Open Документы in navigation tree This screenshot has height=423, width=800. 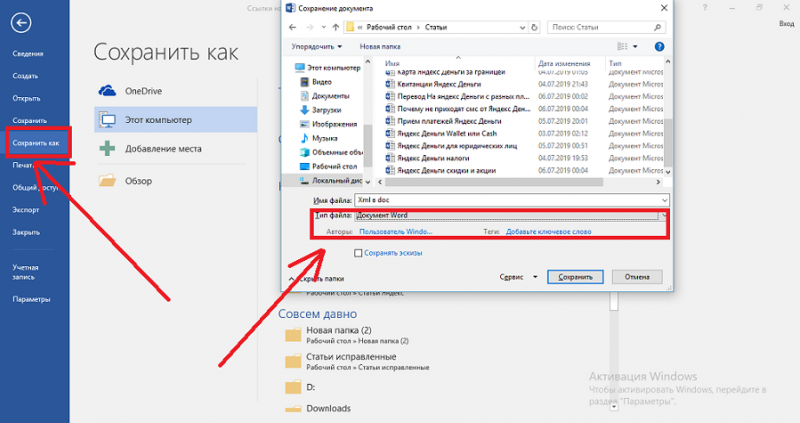tap(324, 96)
